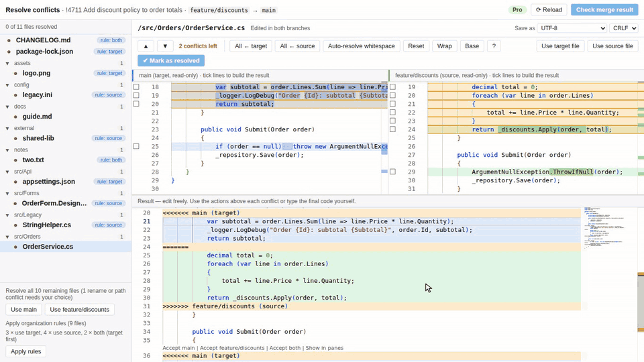Screen dimensions: 644x362
Task: Click Apply rules button
Action: click(26, 351)
